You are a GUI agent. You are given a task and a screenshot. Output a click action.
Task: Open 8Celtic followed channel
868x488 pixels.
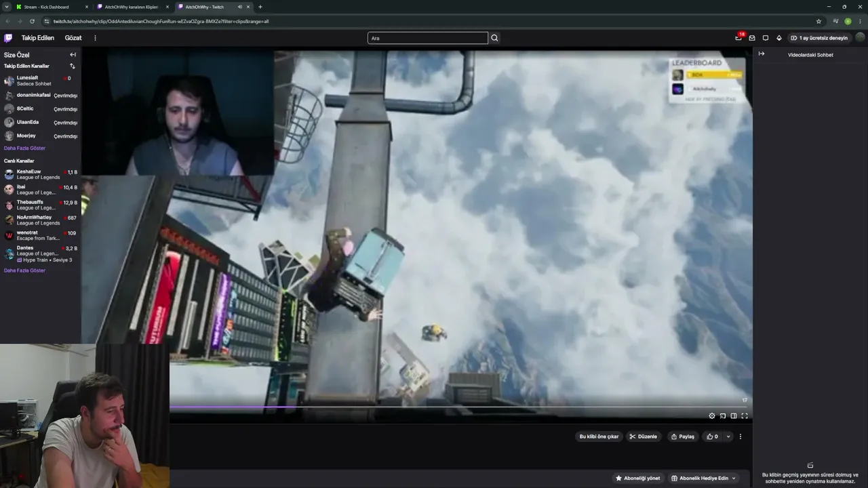41,108
